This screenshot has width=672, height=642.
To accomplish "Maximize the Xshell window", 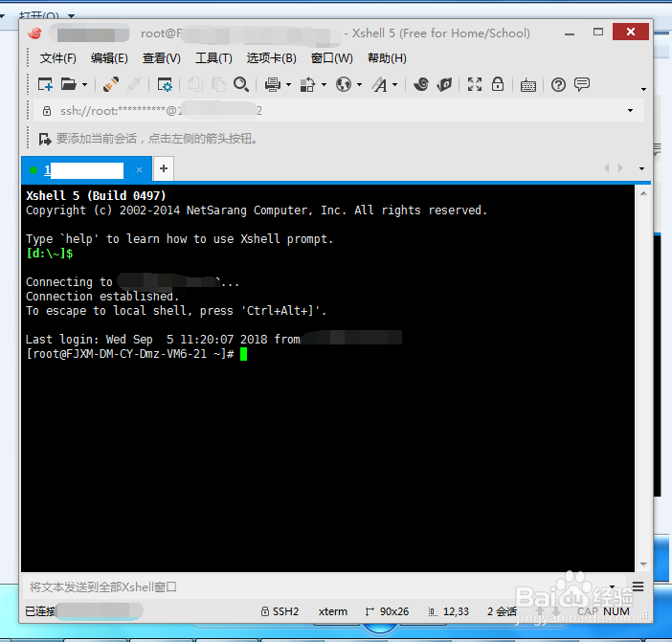I will tap(598, 33).
